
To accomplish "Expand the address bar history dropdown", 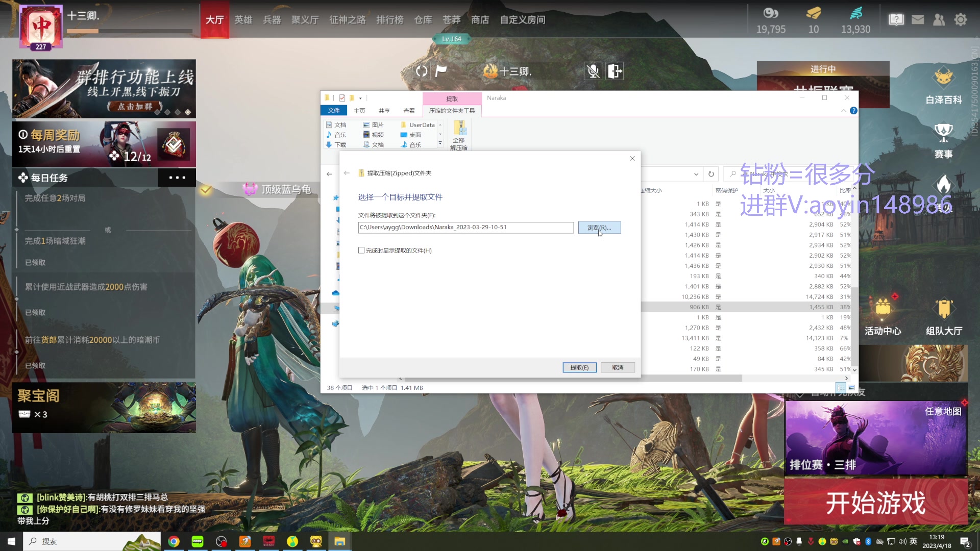I will click(x=696, y=174).
